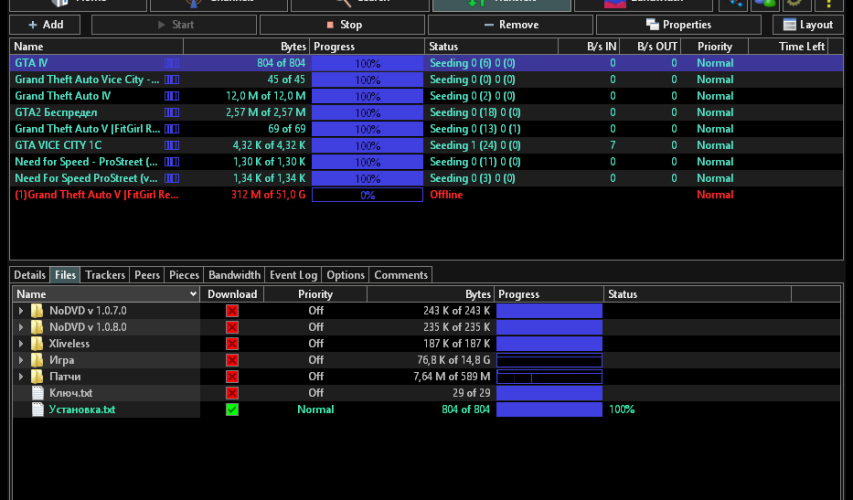Expand the NoDVD v 1.0.7.0 folder
This screenshot has width=853, height=500.
(21, 311)
